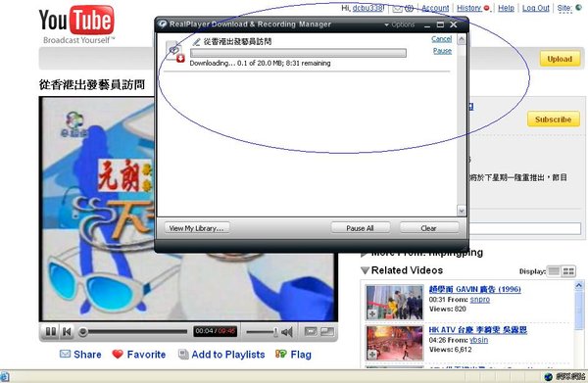The image size is (588, 383).
Task: Pause the YouTube video playback
Action: pos(51,332)
